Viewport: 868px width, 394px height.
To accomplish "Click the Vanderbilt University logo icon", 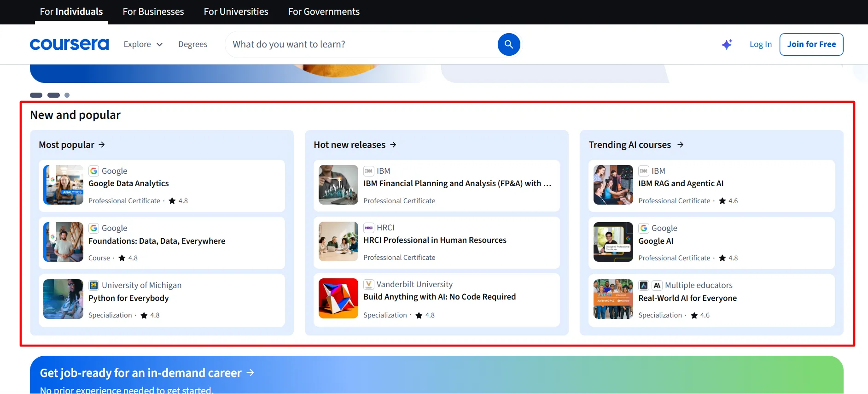I will pos(369,284).
